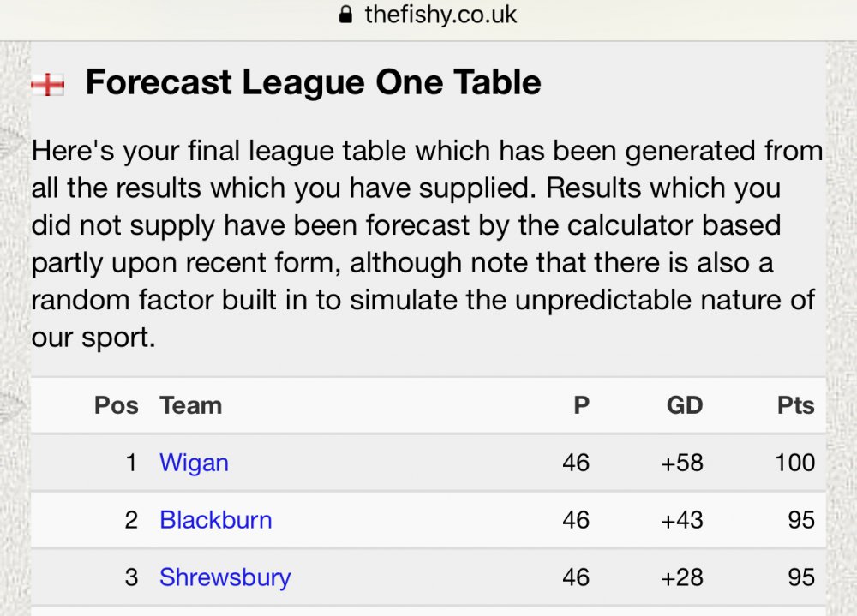Click the padlock icon in address bar
The height and width of the screenshot is (616, 857).
click(x=346, y=15)
